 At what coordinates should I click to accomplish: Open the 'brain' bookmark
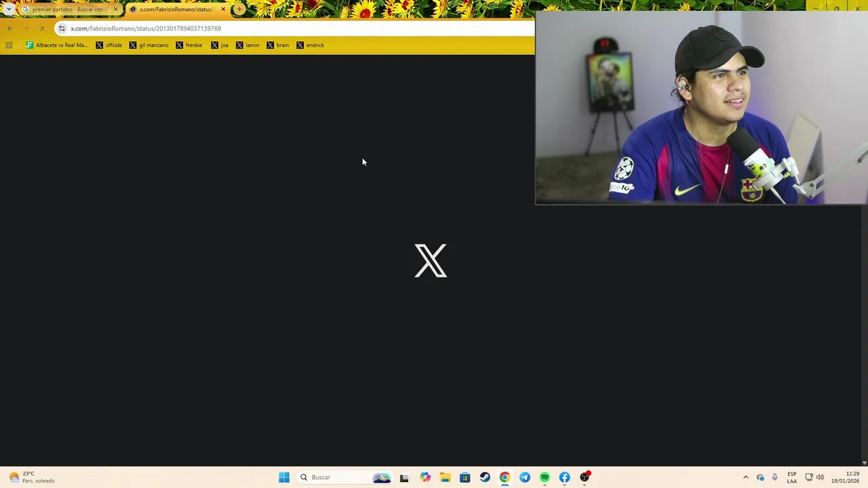point(278,45)
